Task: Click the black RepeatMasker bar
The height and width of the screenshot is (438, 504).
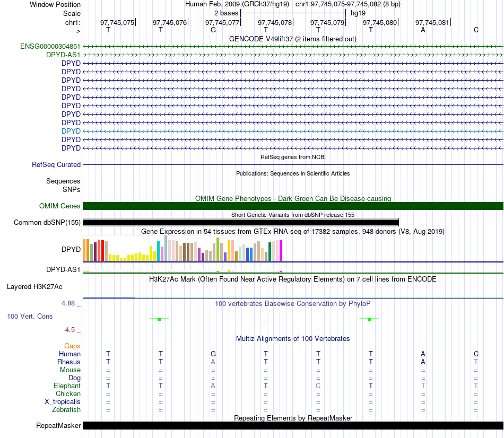Action: click(x=293, y=425)
